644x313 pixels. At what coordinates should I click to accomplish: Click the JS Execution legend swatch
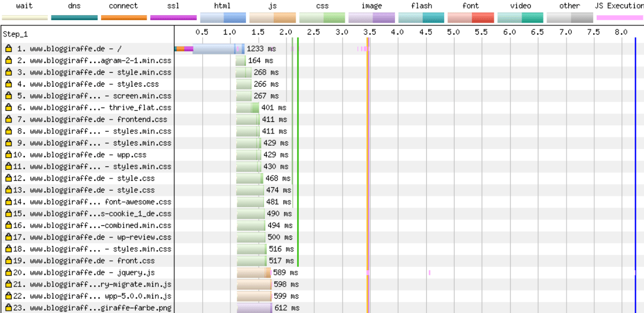click(619, 18)
